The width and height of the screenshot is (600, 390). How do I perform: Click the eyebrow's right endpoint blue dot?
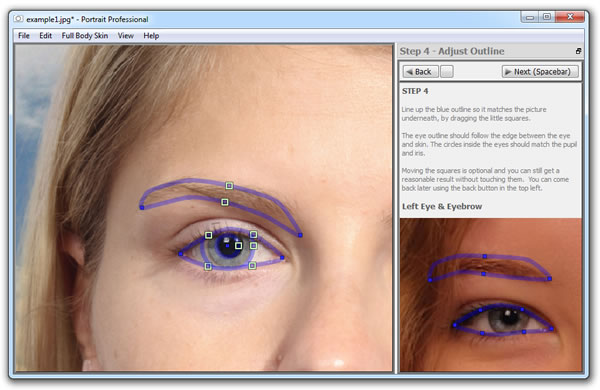point(300,235)
